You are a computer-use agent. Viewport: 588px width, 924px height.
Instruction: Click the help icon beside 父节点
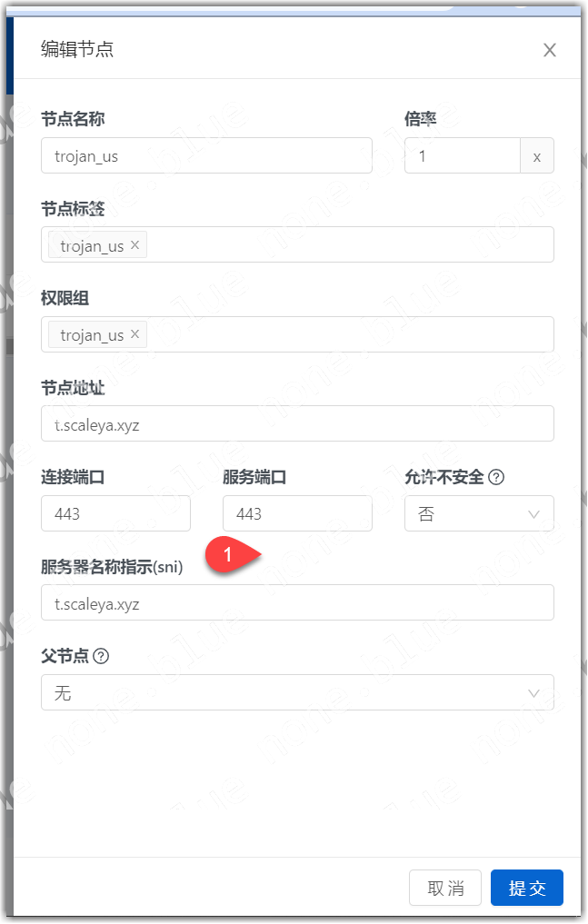(102, 656)
